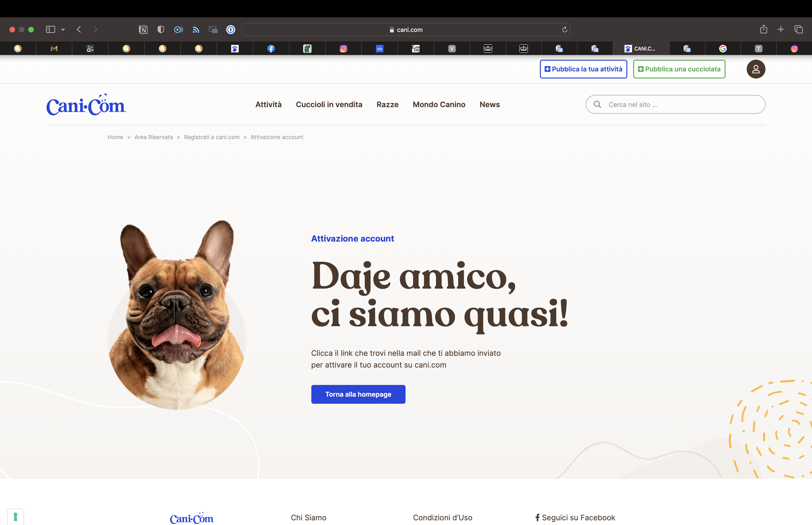The image size is (812, 525).
Task: Open the Razze menu item
Action: pyautogui.click(x=387, y=105)
